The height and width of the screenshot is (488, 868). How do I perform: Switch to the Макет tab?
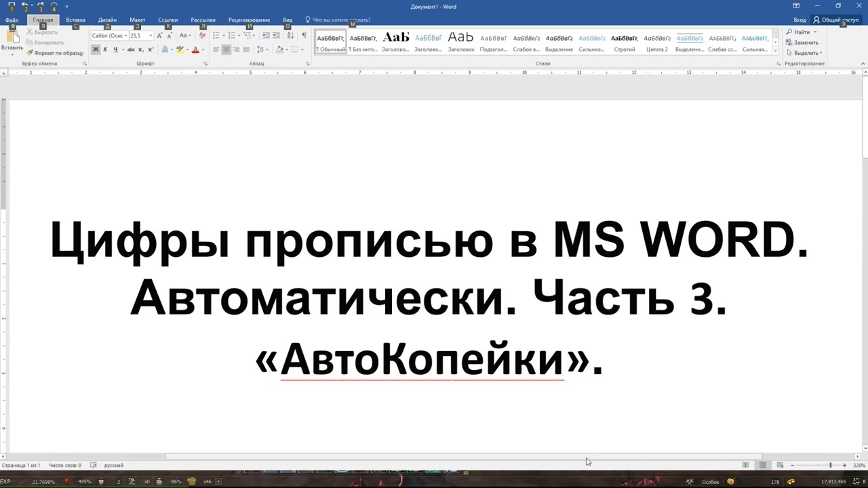137,20
